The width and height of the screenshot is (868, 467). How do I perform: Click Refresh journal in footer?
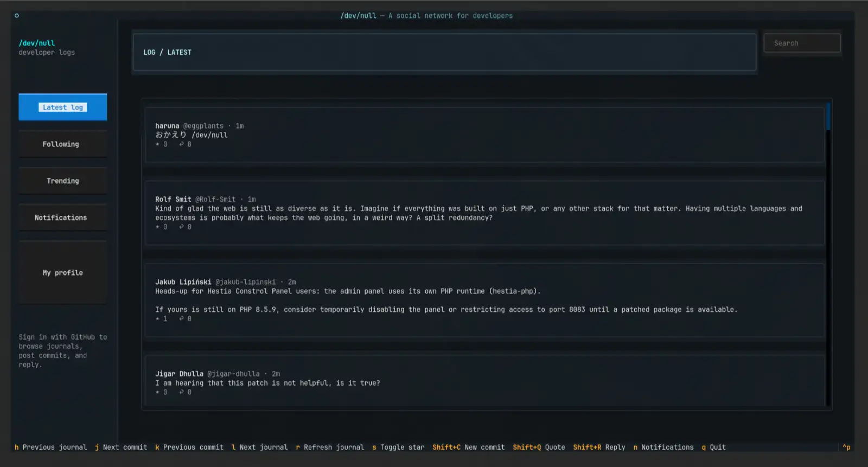tap(330, 447)
